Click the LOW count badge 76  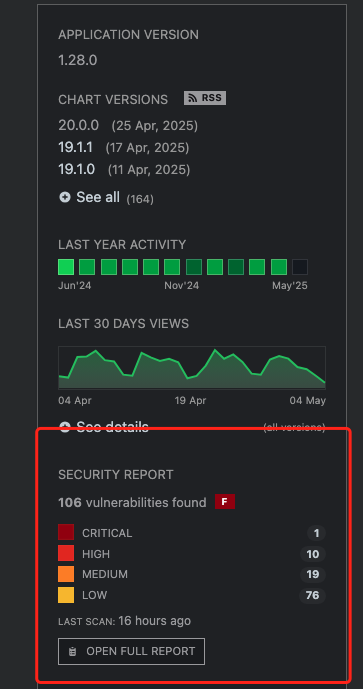(x=312, y=595)
